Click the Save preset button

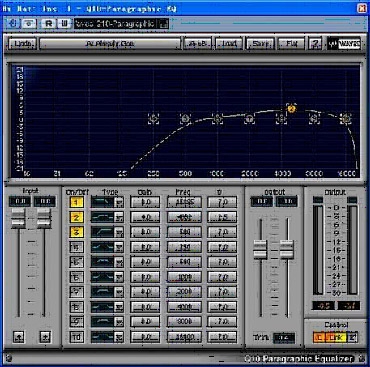(260, 44)
